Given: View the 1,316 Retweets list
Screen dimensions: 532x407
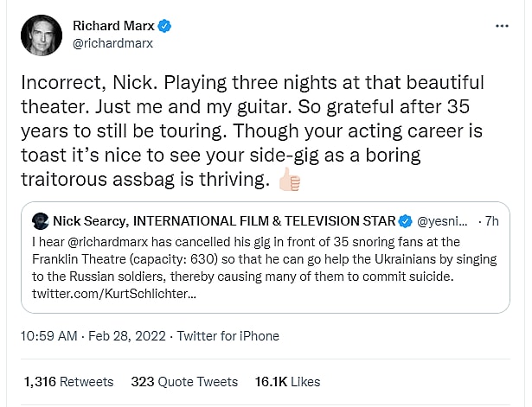Looking at the screenshot, I should point(68,381).
